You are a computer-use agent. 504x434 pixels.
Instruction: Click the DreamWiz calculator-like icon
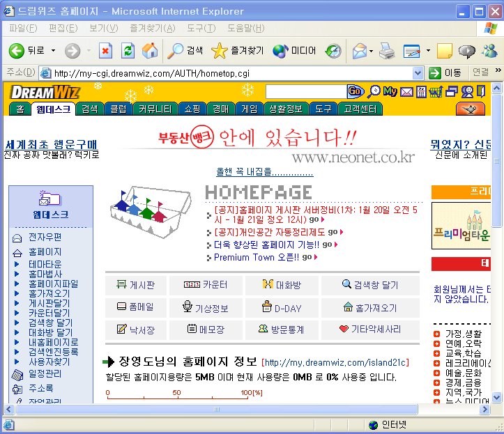point(421,92)
